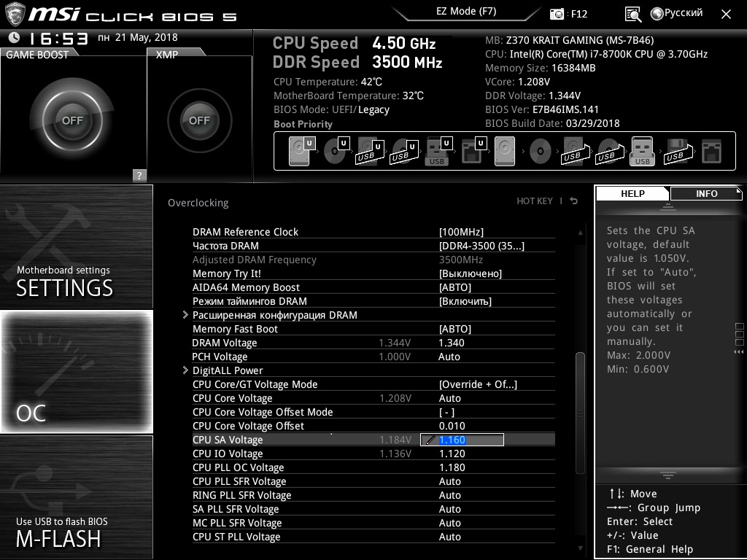
Task: Click the MSI dragon shield logo
Action: [15, 15]
